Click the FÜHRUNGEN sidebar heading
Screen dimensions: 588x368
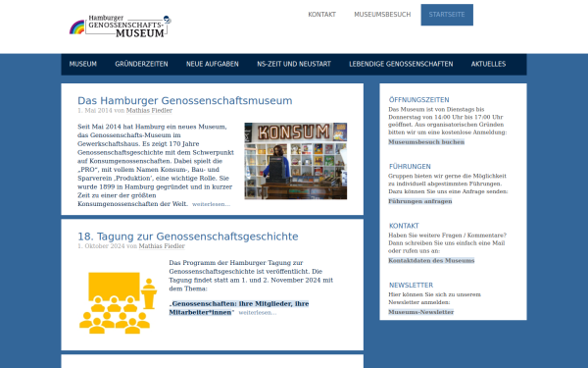point(410,167)
